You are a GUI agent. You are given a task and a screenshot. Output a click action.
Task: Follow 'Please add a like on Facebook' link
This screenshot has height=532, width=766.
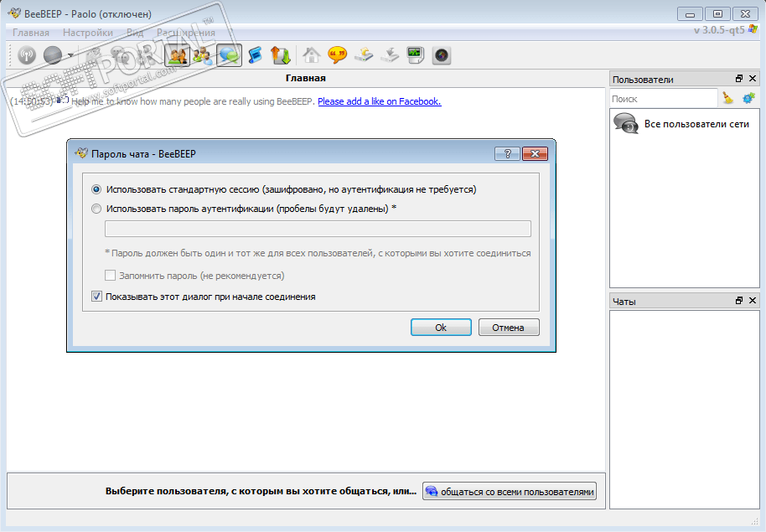[380, 101]
